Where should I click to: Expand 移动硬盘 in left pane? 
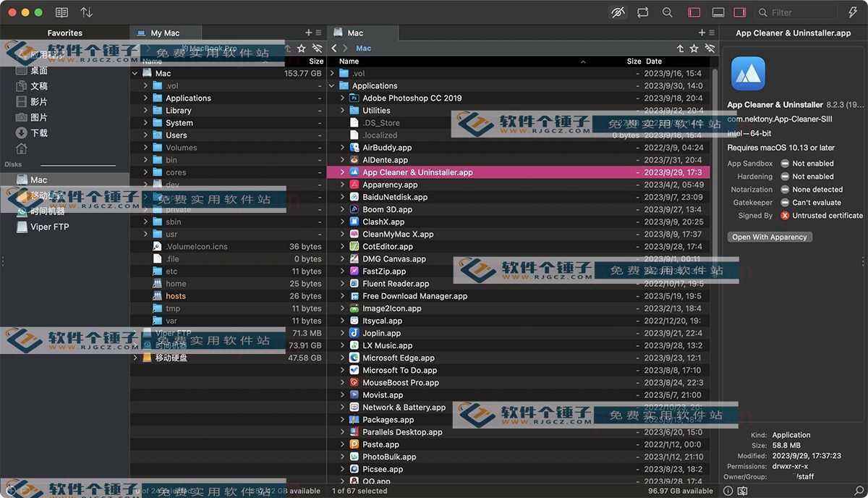[135, 358]
